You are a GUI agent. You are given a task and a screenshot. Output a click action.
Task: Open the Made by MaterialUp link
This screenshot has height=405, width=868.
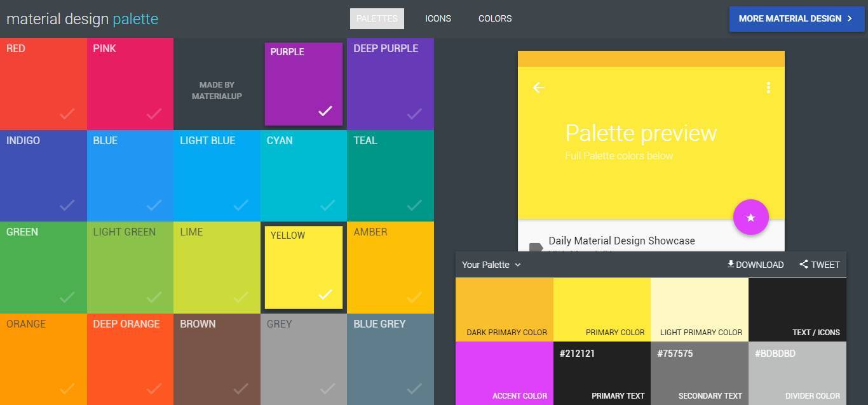[217, 90]
